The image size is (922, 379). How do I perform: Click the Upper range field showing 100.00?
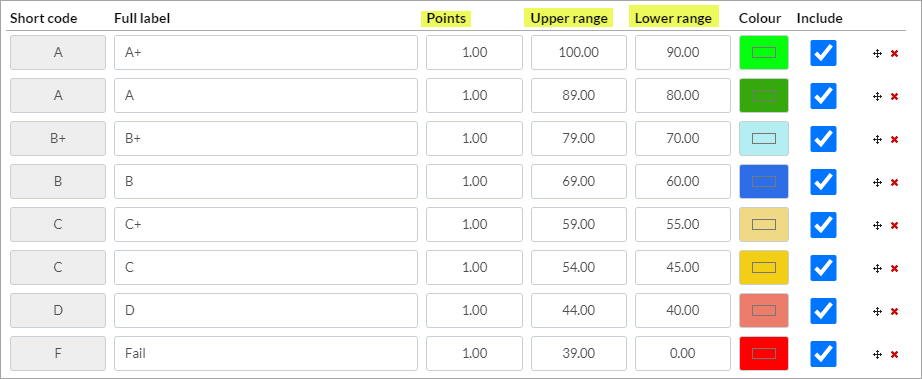pos(579,53)
